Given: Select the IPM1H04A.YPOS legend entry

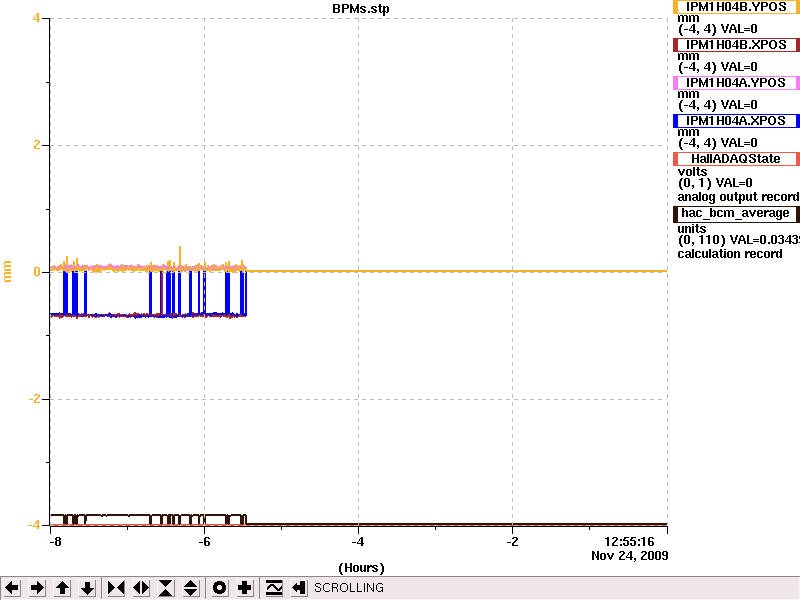Looking at the screenshot, I should coord(736,83).
